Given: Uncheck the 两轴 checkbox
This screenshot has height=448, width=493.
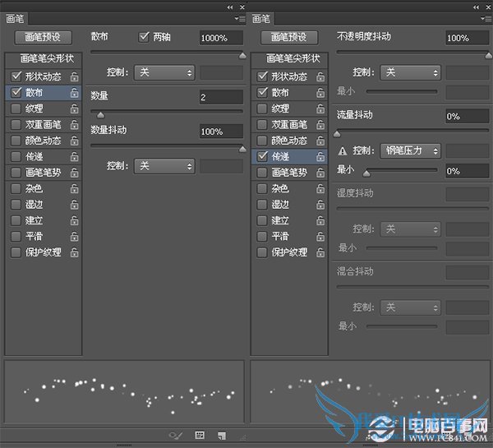Looking at the screenshot, I should click(x=145, y=37).
